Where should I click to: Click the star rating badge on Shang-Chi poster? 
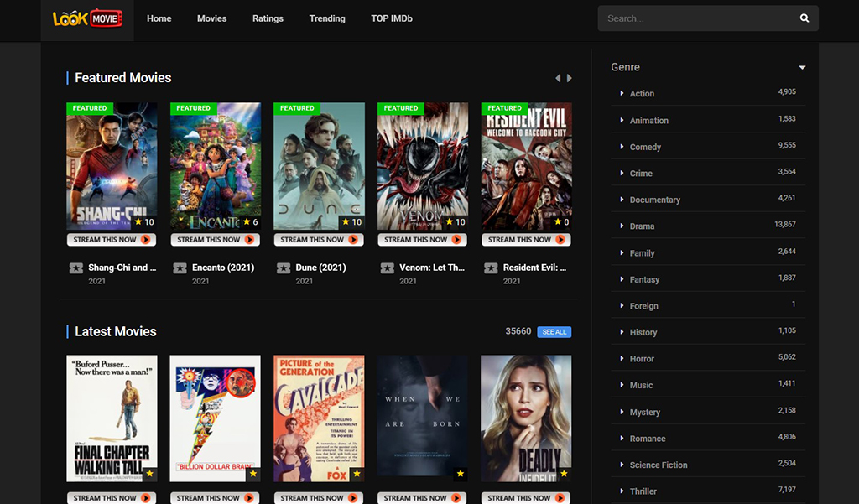(x=144, y=222)
